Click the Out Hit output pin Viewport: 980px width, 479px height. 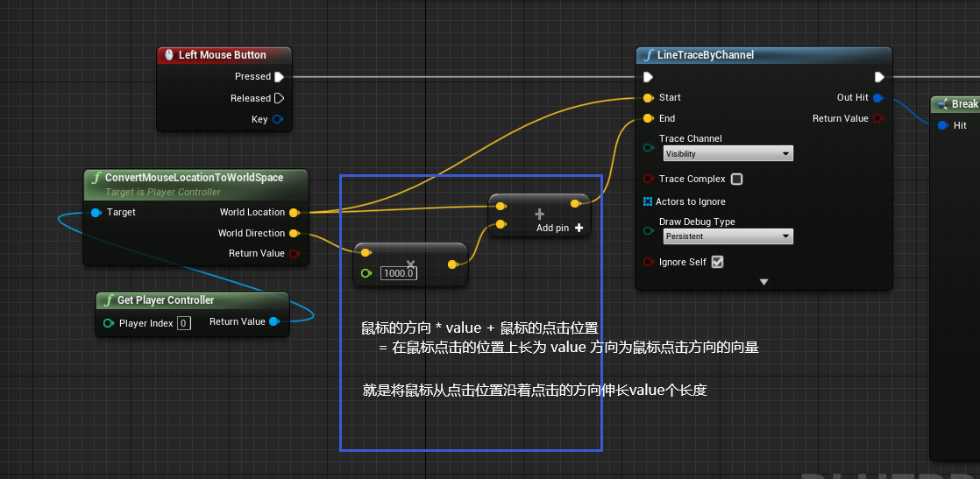tap(878, 97)
